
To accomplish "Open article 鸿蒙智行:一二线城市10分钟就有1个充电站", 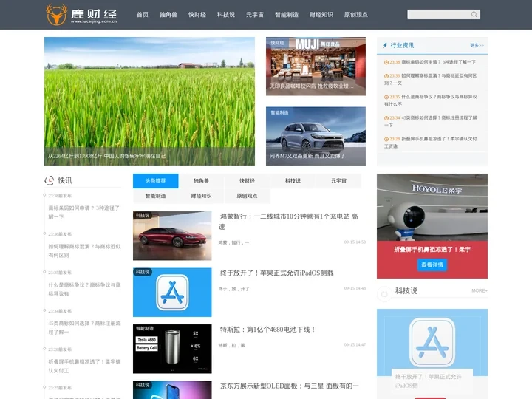I will coord(289,221).
